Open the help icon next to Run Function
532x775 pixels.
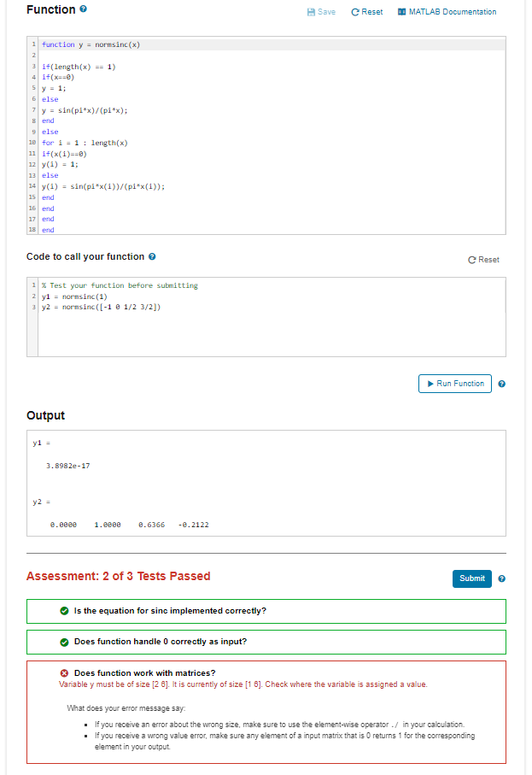coord(501,384)
